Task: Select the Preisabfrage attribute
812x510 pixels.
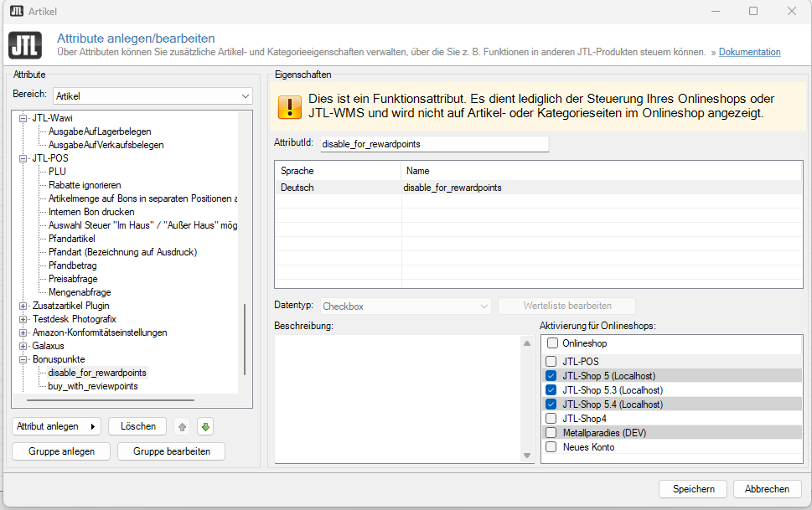Action: pyautogui.click(x=73, y=279)
